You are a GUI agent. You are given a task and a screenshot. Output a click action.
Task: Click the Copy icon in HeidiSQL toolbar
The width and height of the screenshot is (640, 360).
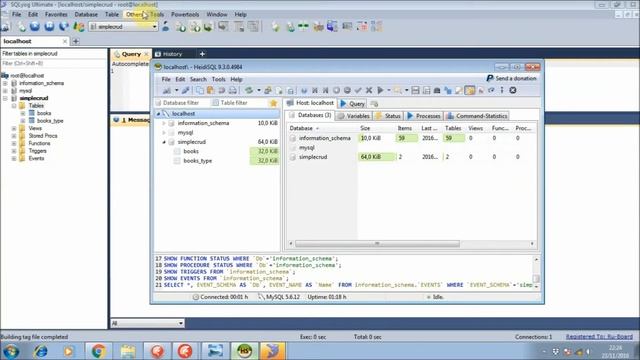(200, 91)
